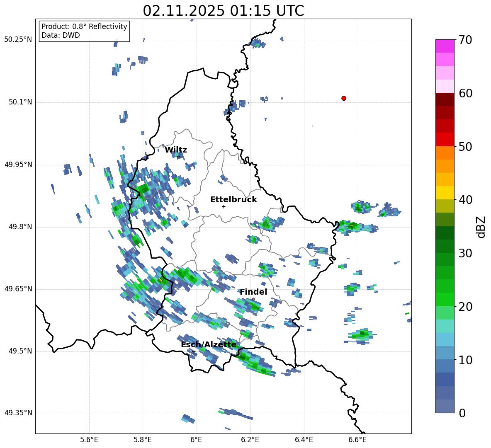Click the 20 tick on the colorbar
Viewport: 491px width, 448px height.
(x=465, y=307)
